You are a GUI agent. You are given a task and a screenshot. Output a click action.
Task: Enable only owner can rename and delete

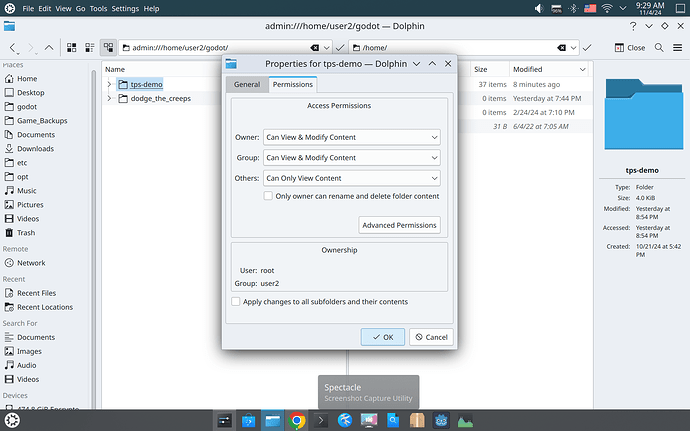pyautogui.click(x=268, y=196)
